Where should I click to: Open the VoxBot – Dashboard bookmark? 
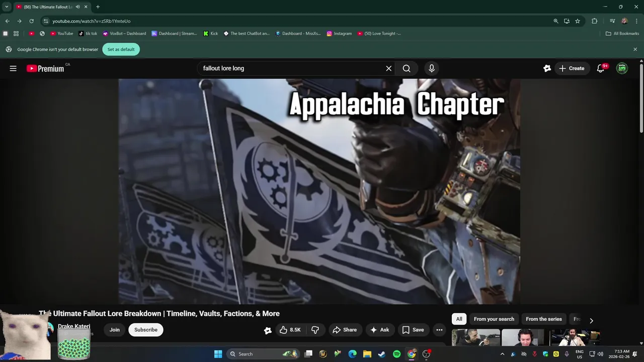pos(124,34)
